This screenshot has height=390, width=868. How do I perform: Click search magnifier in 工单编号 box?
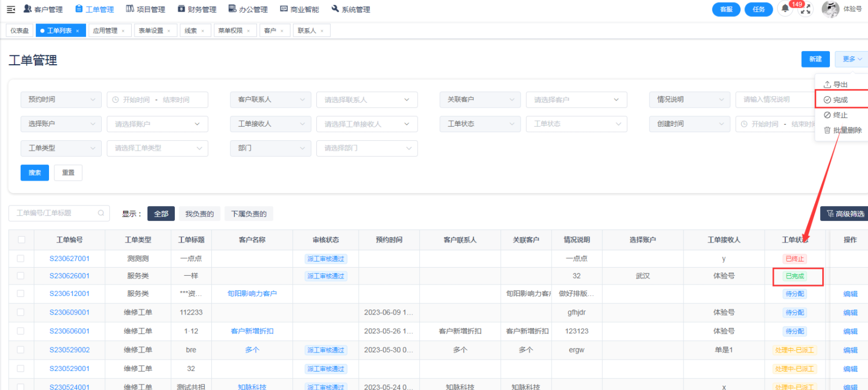[x=101, y=213]
